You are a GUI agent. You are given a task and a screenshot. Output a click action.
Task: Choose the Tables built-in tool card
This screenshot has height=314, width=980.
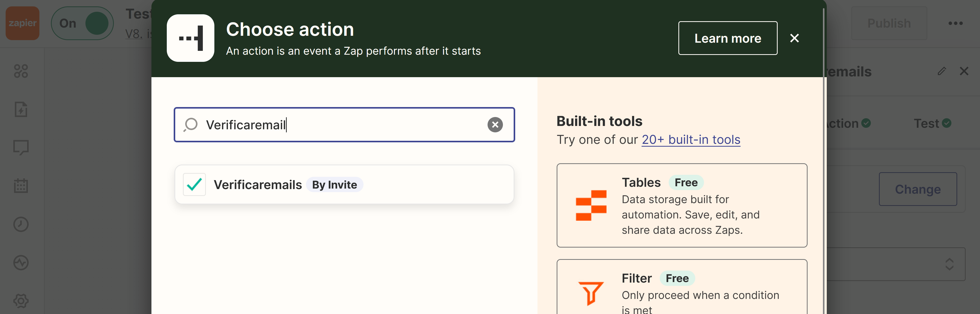coord(682,205)
